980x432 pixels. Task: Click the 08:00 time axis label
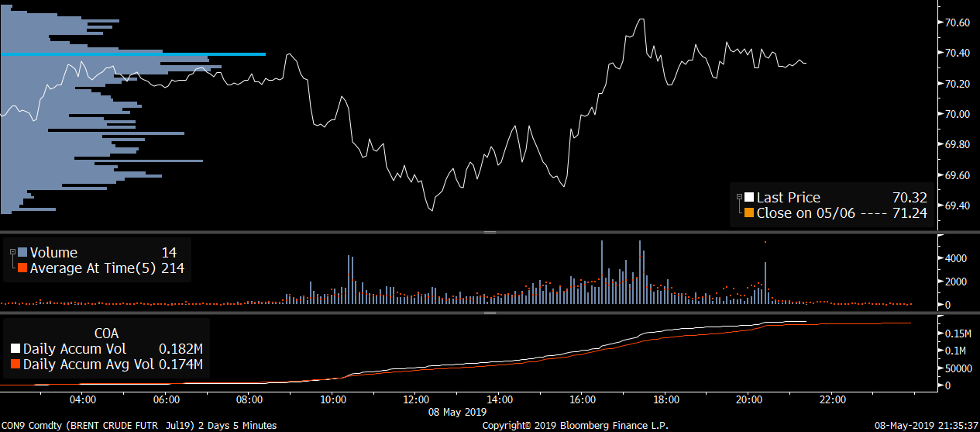249,400
